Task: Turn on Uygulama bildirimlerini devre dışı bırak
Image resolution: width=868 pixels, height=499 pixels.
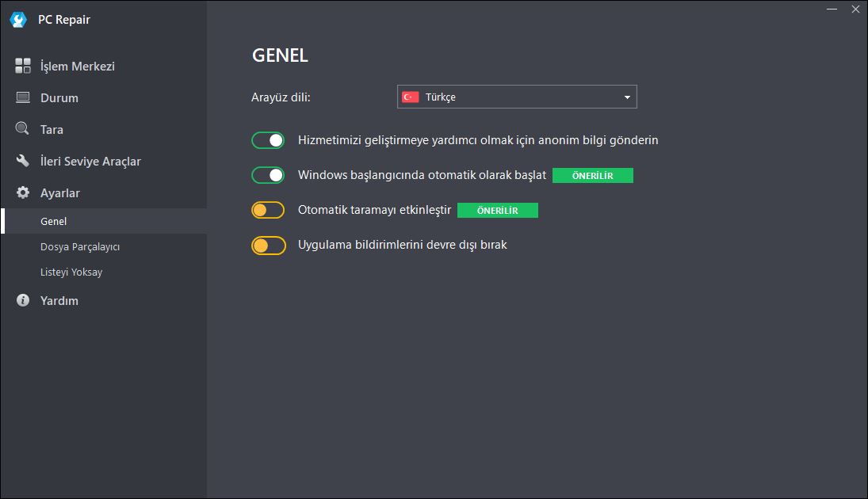Action: pos(269,245)
